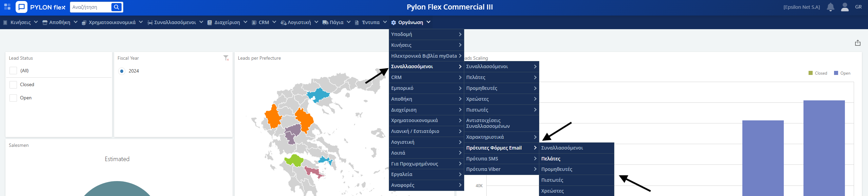Expand the Χρηματοοικονομικά dropdown arrow
The height and width of the screenshot is (196, 868).
coord(141,22)
